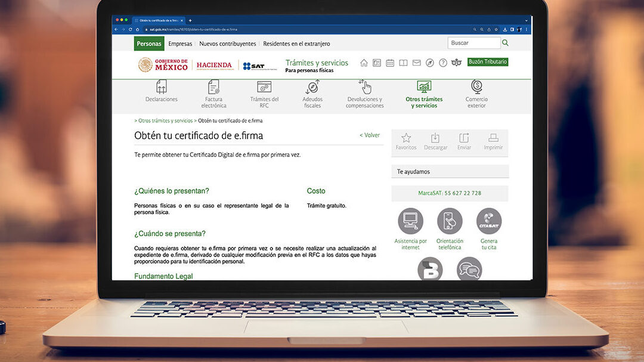Click the Descargar download icon
The height and width of the screenshot is (362, 644).
(435, 138)
